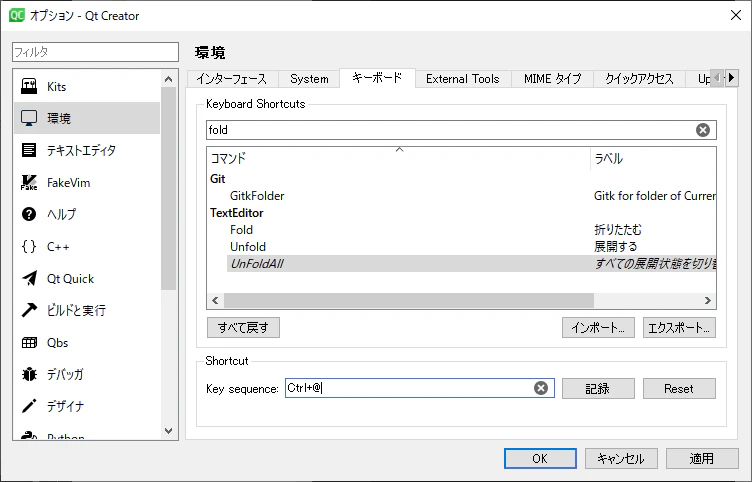Click shortcuts list scroll-right arrow
Image resolution: width=752 pixels, height=482 pixels.
pos(708,301)
